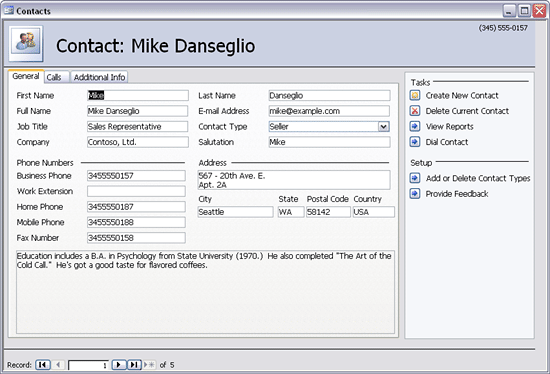Click the phone number (345) 555-0157 in header
Viewport: 550px width, 374px height.
click(503, 28)
